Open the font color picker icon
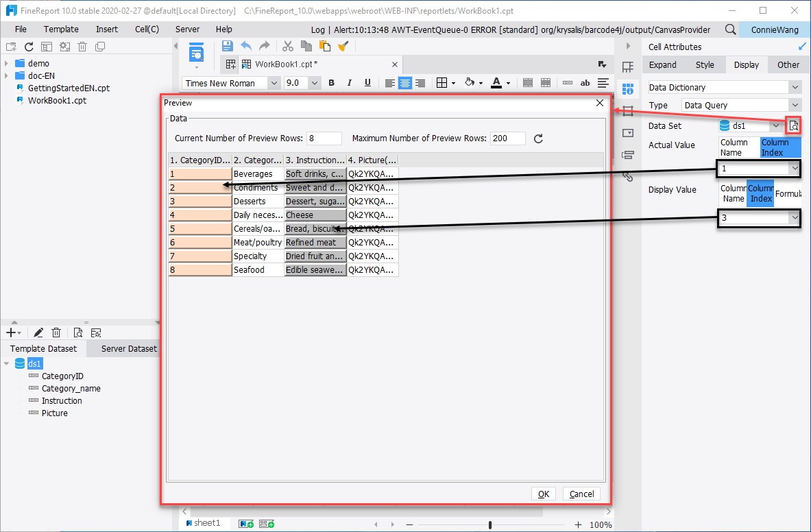This screenshot has height=532, width=811. (x=496, y=82)
